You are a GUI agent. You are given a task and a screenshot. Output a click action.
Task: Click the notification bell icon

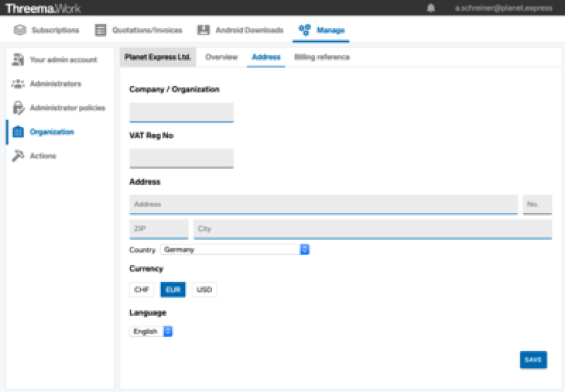pos(431,8)
